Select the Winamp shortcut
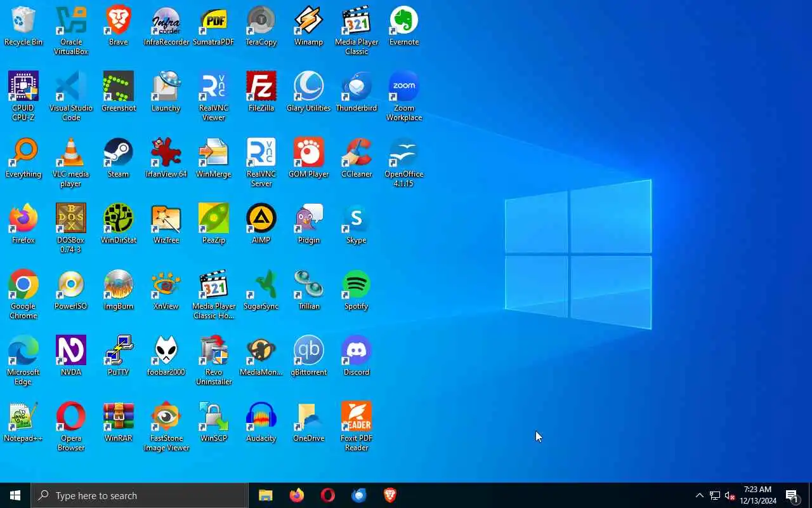The image size is (812, 508). (x=309, y=27)
